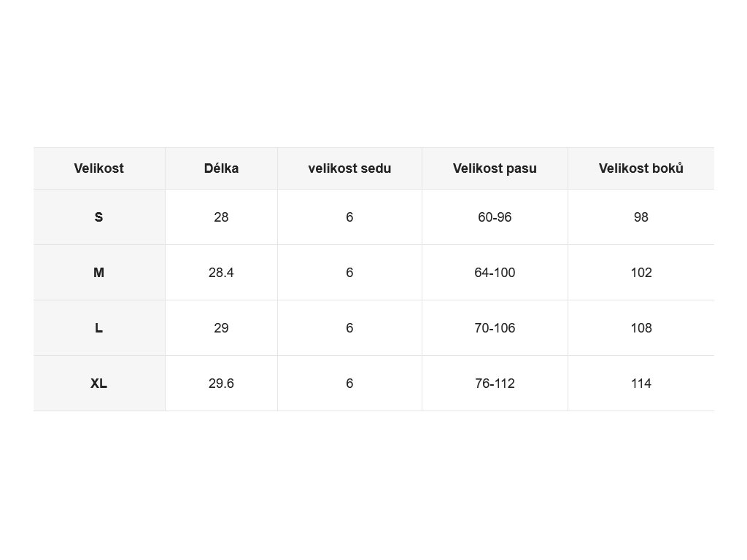Click the velikost sedu column header
747x560 pixels.
coord(349,168)
